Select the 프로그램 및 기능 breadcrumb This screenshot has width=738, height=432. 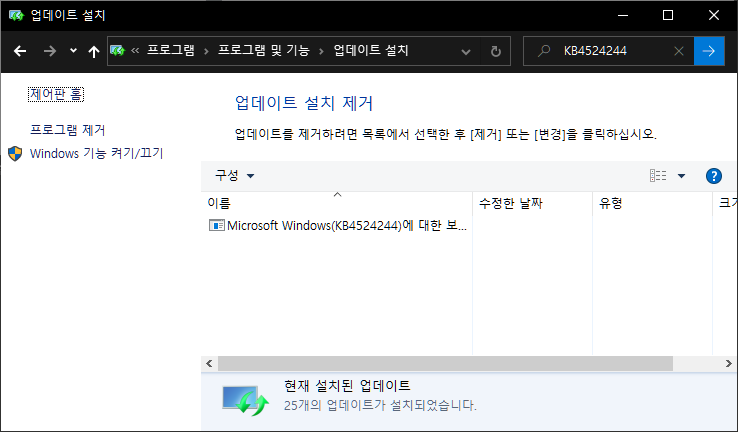coord(264,50)
